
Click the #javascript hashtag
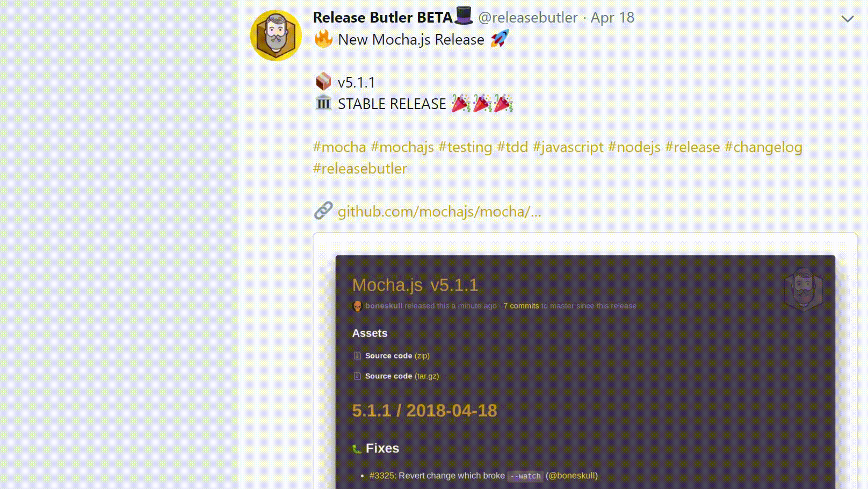[x=568, y=147]
